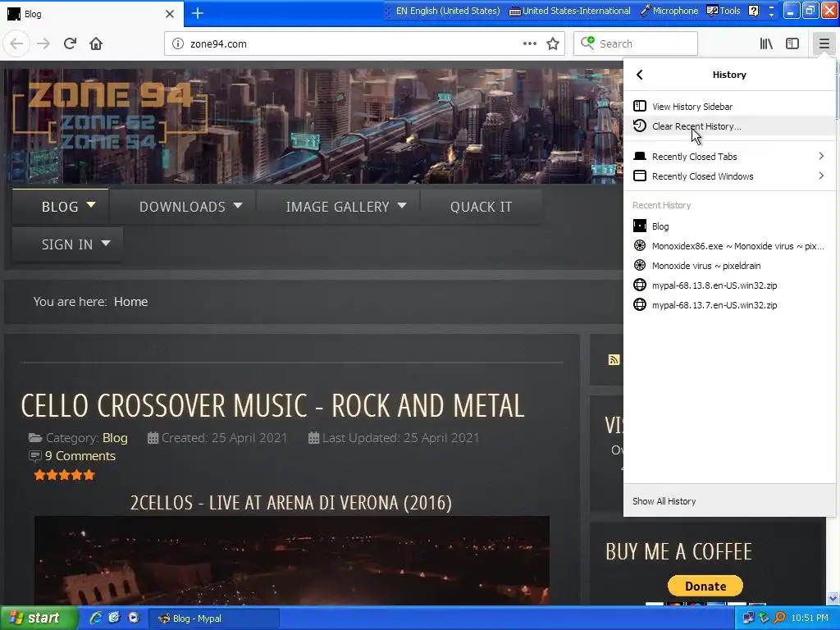The height and width of the screenshot is (630, 840).
Task: Click the PayPal Donate button
Action: (705, 586)
